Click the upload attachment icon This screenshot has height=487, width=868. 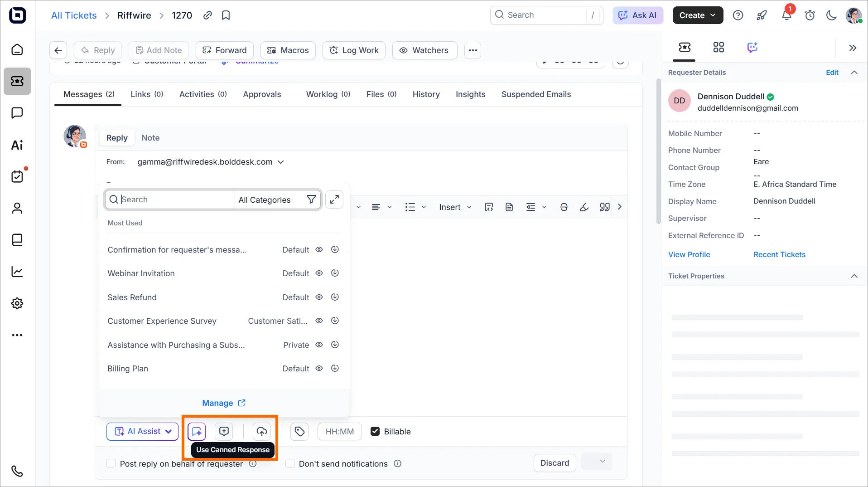262,432
